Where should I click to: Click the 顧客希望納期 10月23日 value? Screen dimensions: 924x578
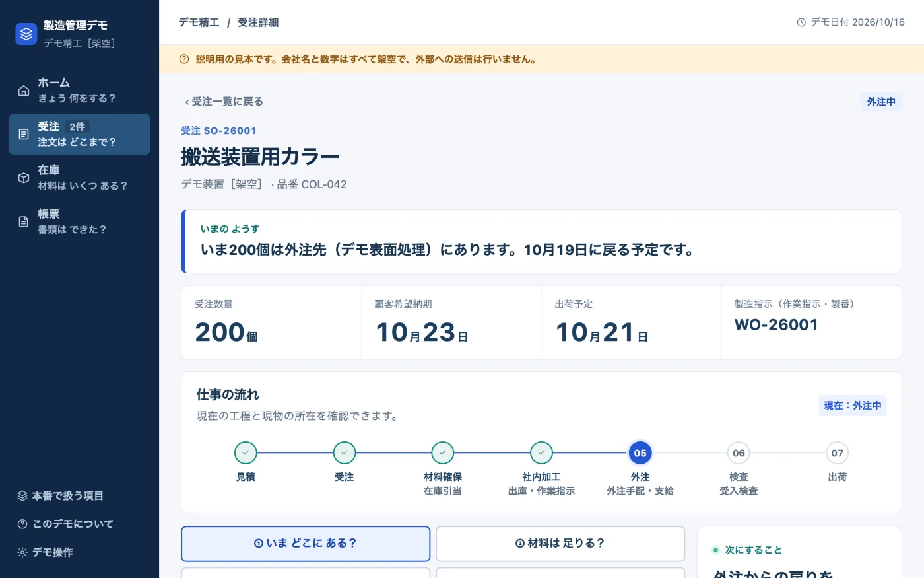(x=422, y=332)
